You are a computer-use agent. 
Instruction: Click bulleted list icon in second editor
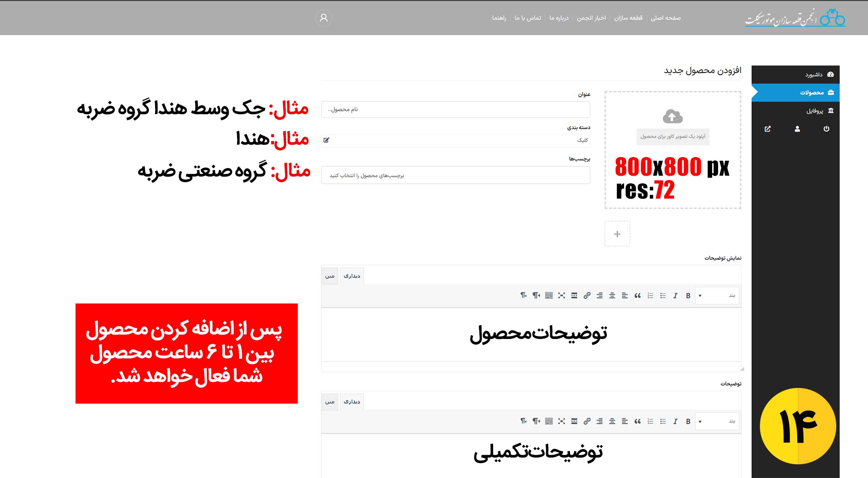(663, 422)
